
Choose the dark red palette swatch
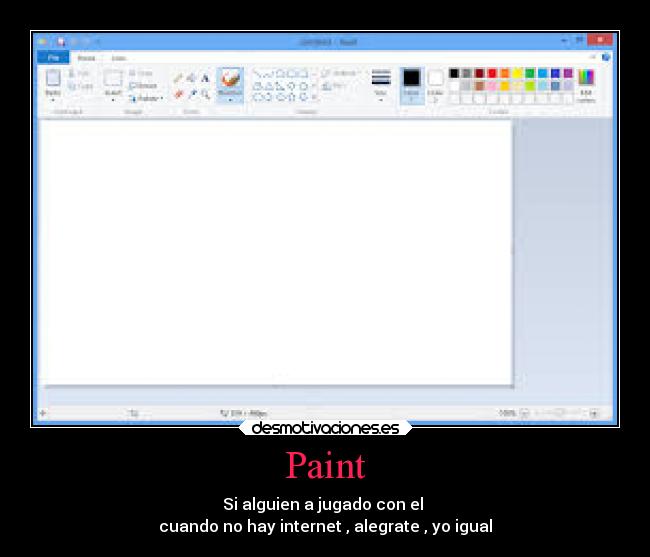point(479,73)
